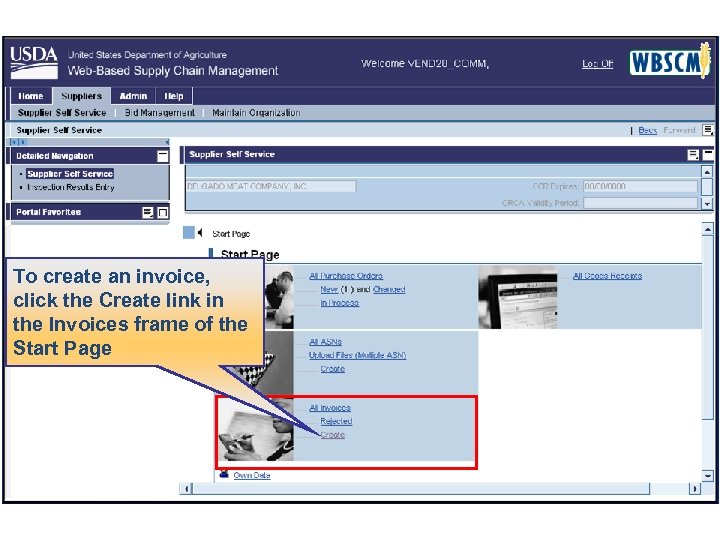Screen dimensions: 720x540
Task: Click the Own Data person icon
Action: [x=224, y=474]
